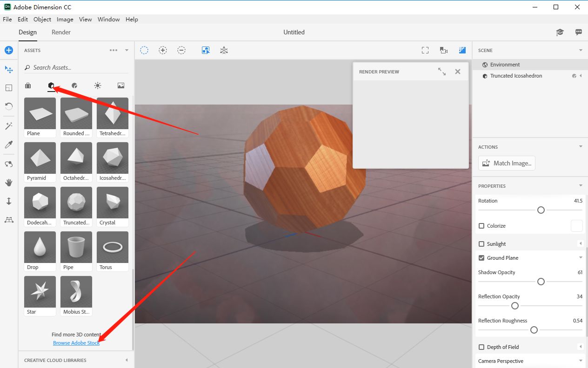Image resolution: width=588 pixels, height=368 pixels.
Task: Expand the Depth of Field section
Action: pos(581,347)
